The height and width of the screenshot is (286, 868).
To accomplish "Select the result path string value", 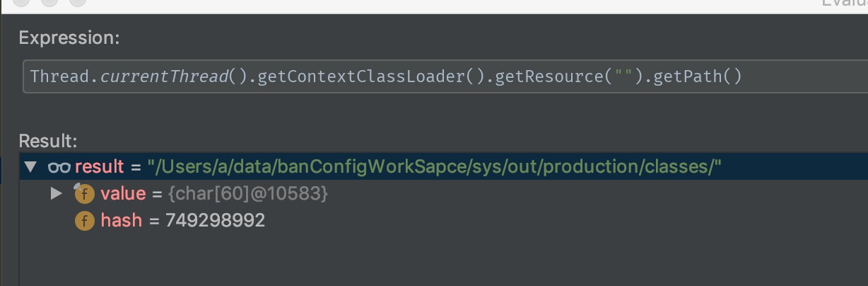I will click(x=435, y=167).
